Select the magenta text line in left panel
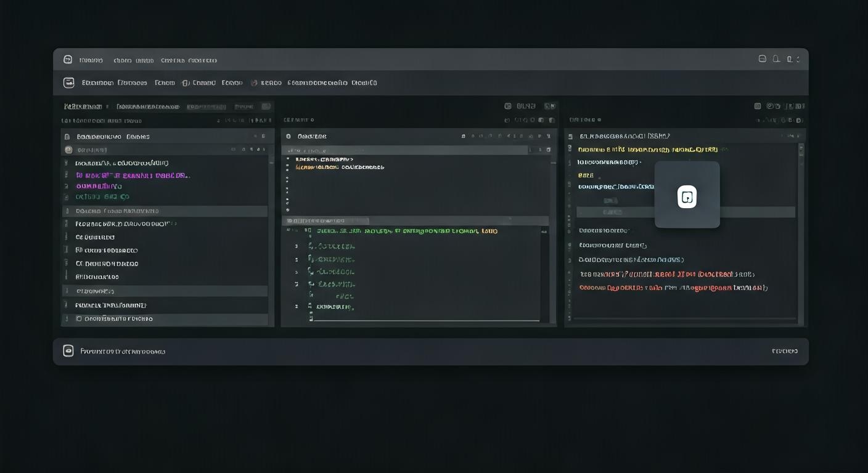868x473 pixels. tap(133, 176)
